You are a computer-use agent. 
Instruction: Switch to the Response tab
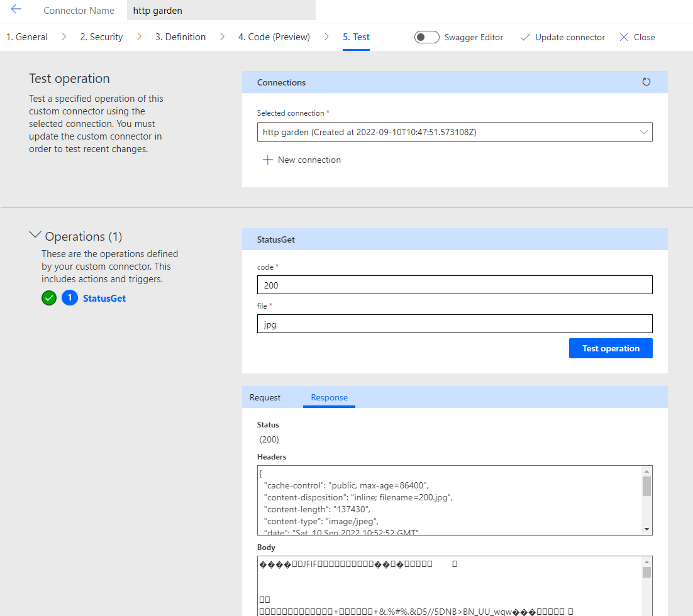pyautogui.click(x=330, y=397)
